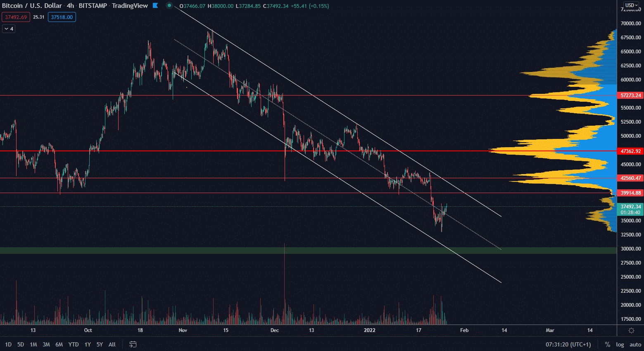Open the timezone menu showing UTC+1
Screen dimensions: 644x351
(x=568, y=344)
